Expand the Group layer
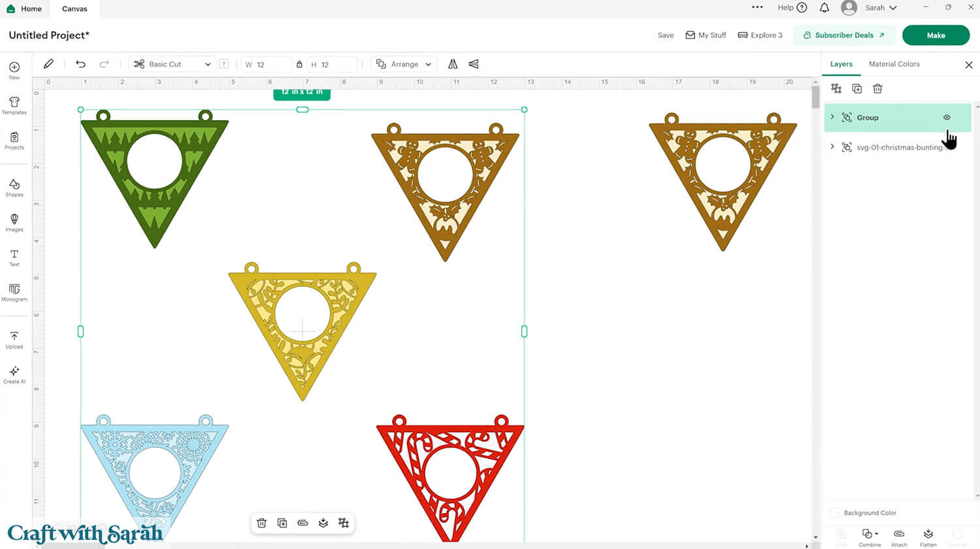 click(x=832, y=117)
